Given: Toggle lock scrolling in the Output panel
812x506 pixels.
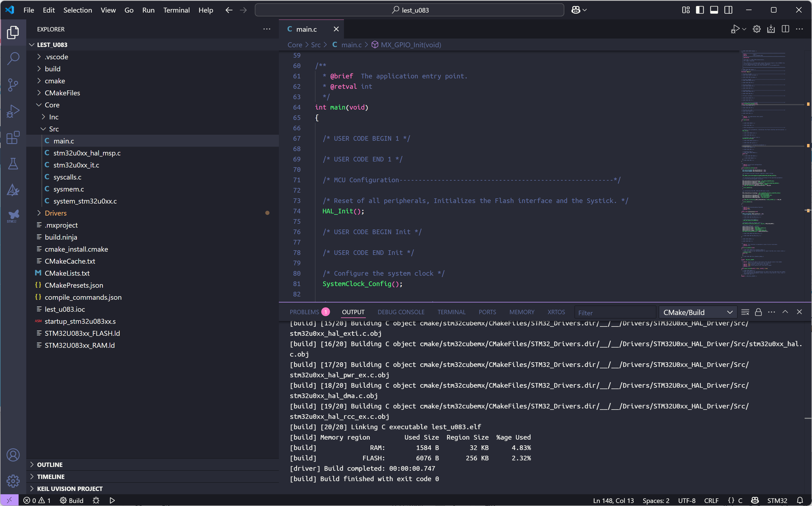Looking at the screenshot, I should pyautogui.click(x=758, y=311).
